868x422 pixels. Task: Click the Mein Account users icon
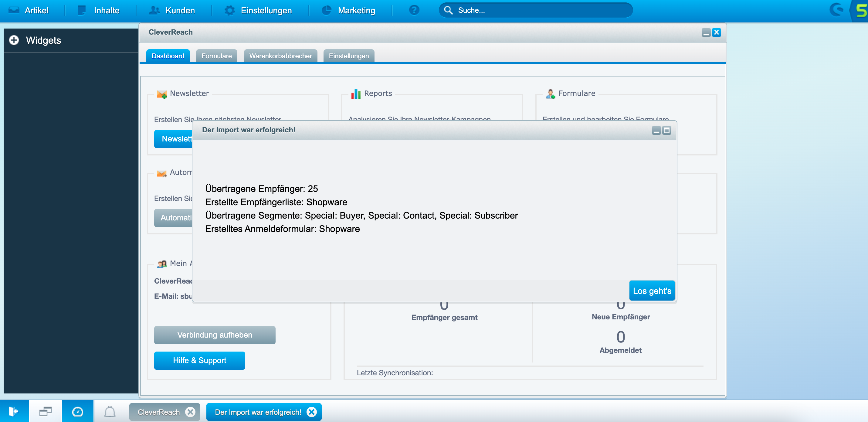coord(162,264)
